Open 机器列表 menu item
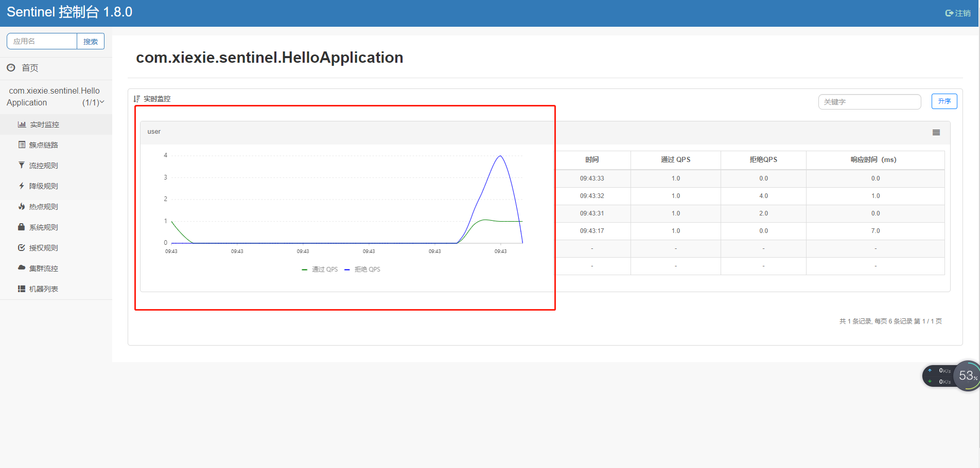 tap(56, 289)
